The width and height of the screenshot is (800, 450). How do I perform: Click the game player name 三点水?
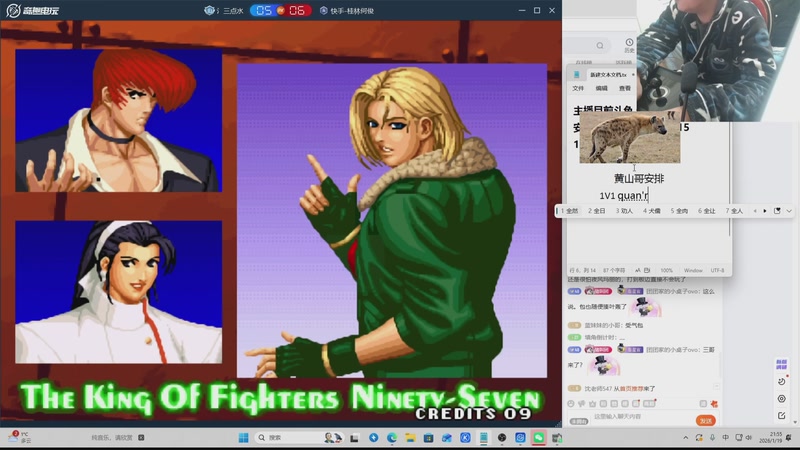[x=233, y=11]
